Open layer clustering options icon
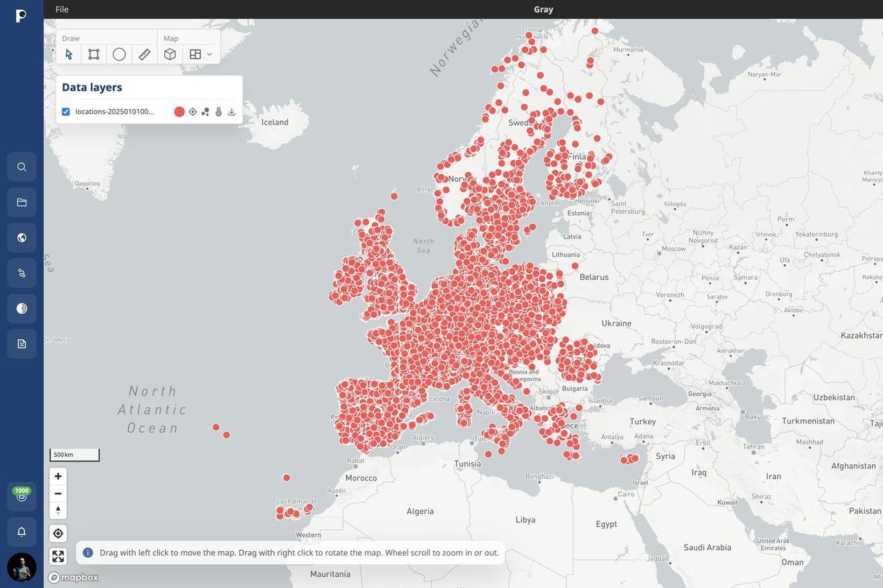 pyautogui.click(x=205, y=112)
